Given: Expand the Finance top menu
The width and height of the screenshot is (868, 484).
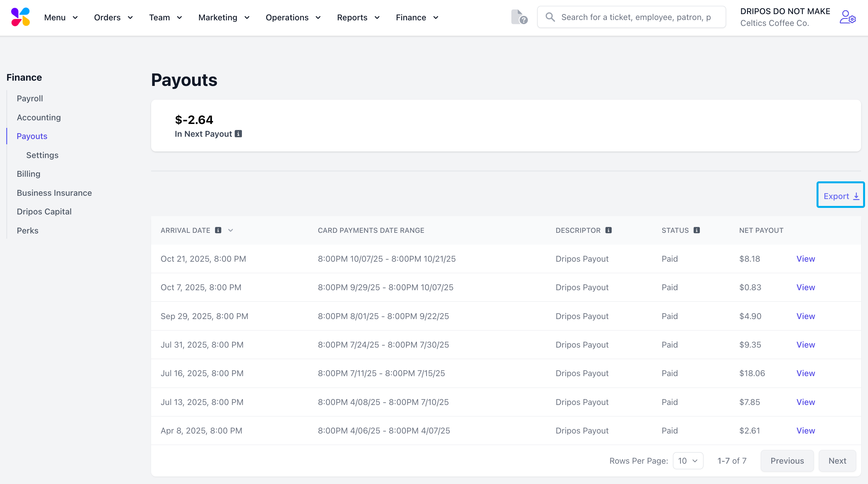Looking at the screenshot, I should [417, 17].
